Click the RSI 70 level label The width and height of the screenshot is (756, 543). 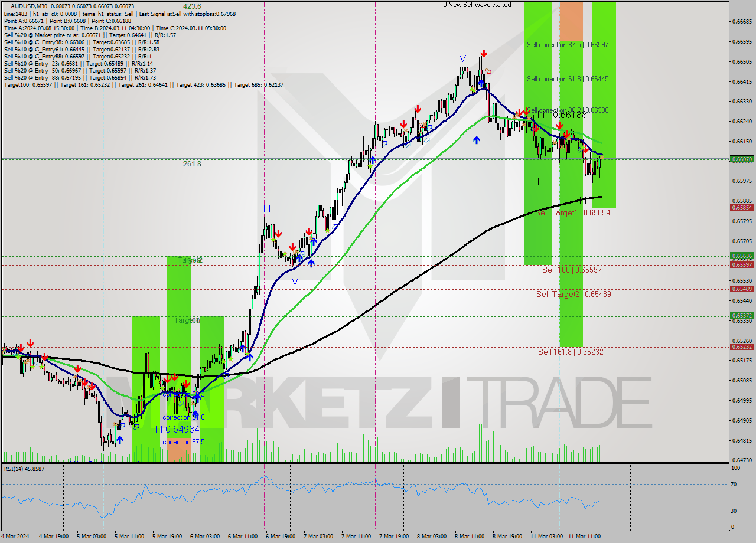[x=734, y=485]
